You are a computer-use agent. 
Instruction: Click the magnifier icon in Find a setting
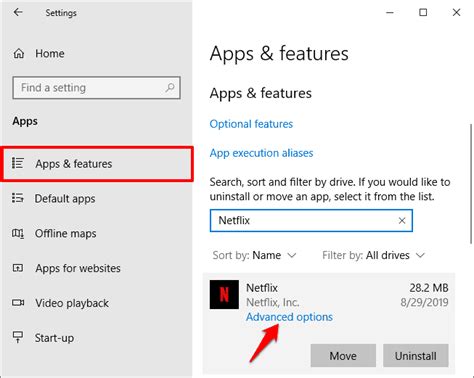(170, 88)
